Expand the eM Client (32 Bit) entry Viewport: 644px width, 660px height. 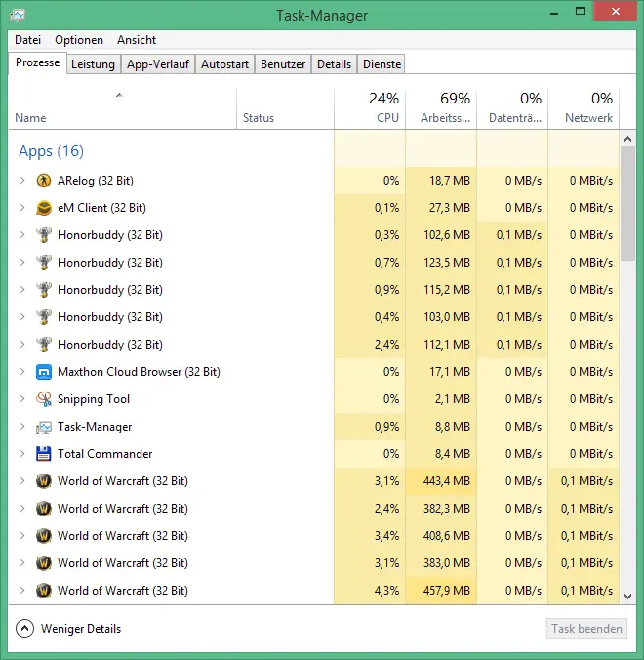[x=21, y=208]
